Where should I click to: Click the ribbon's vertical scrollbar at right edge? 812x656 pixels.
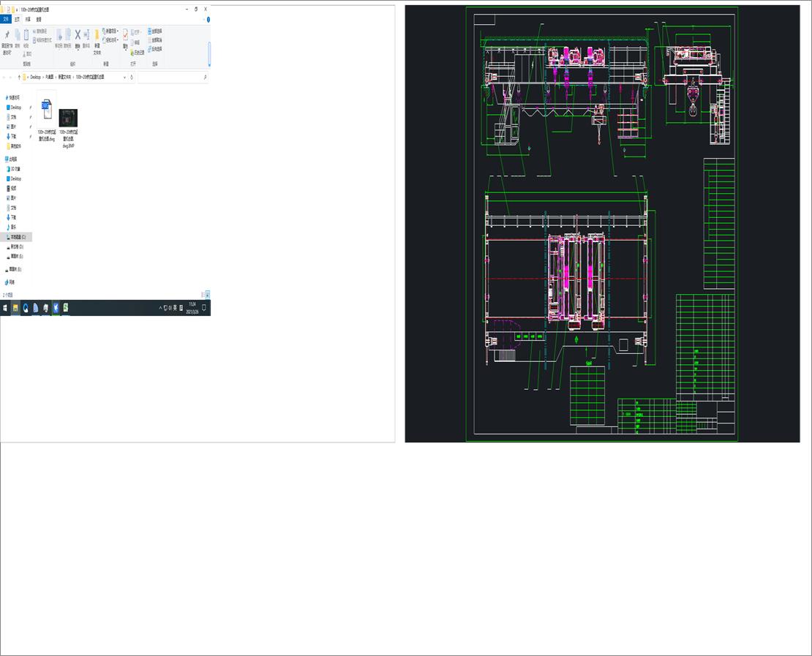(209, 54)
